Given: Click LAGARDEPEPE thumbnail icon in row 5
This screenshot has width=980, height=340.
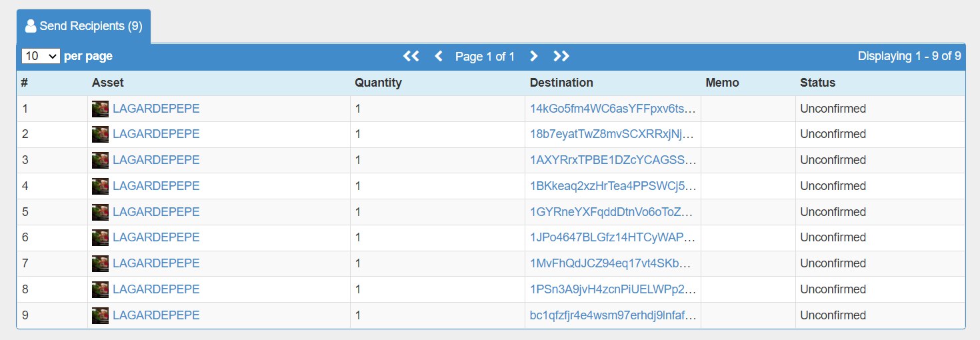Looking at the screenshot, I should coord(100,212).
